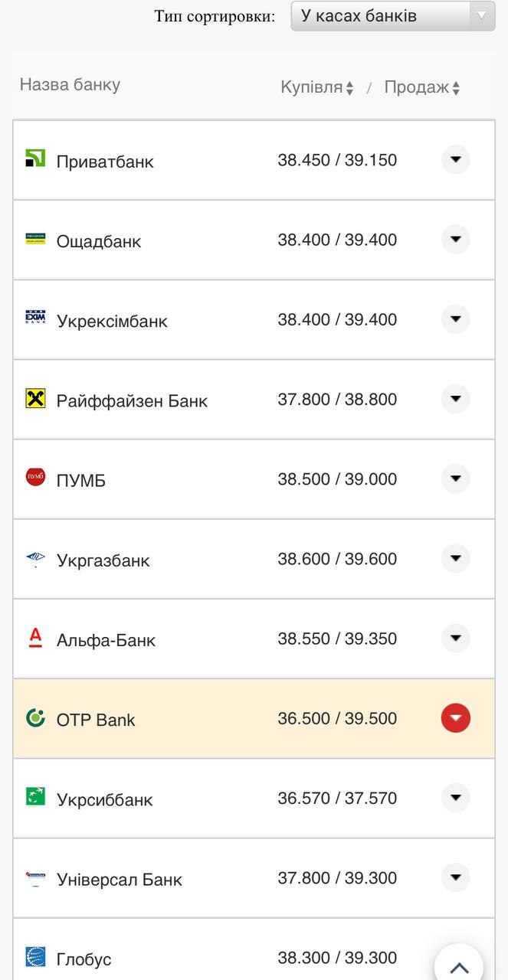Open the sorting type dropdown
Screen dimensions: 508x980
[392, 16]
